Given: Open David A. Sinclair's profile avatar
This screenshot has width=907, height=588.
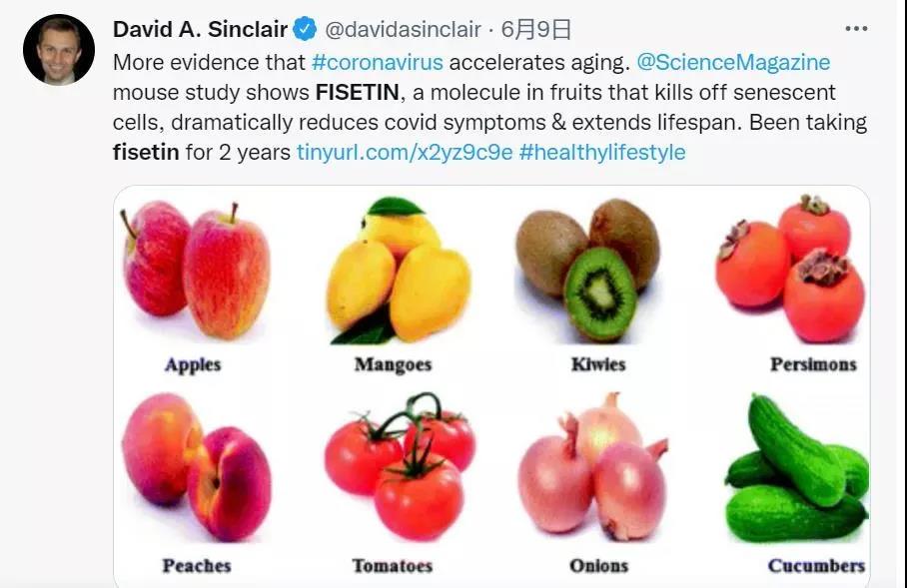Looking at the screenshot, I should (59, 50).
